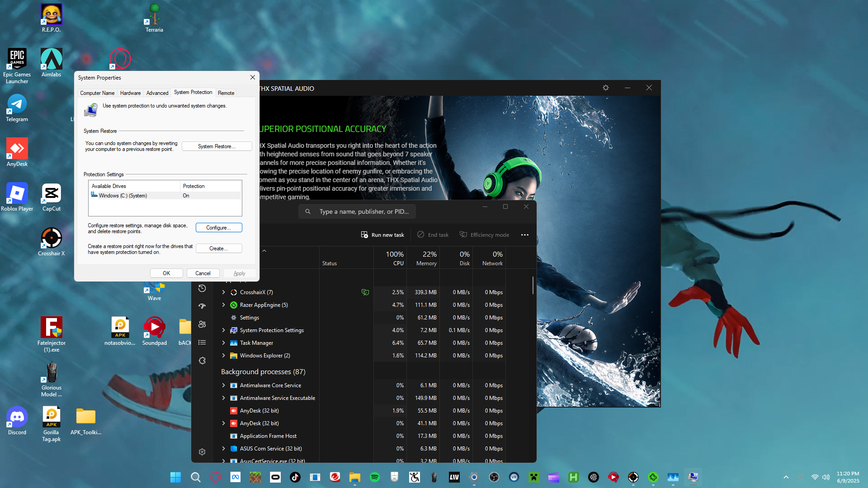Screen dimensions: 868x488
Task: Expand the Razer AppEngine process group
Action: (223, 305)
